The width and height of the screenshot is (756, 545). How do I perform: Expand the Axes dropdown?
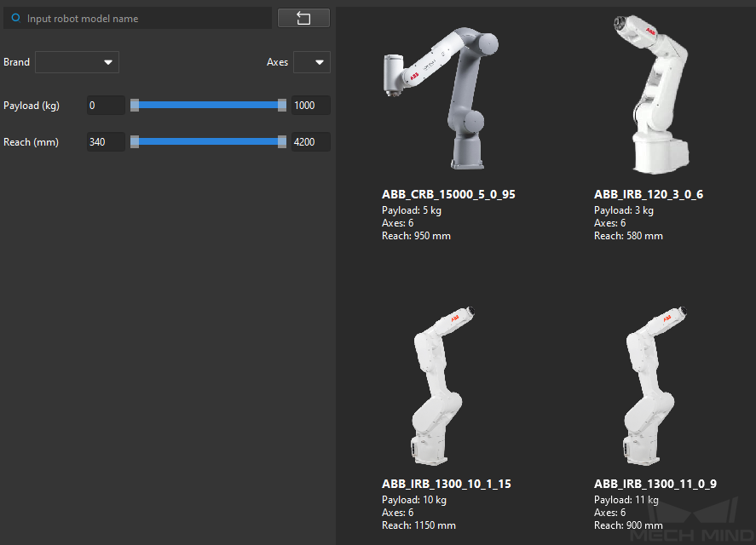[x=311, y=62]
